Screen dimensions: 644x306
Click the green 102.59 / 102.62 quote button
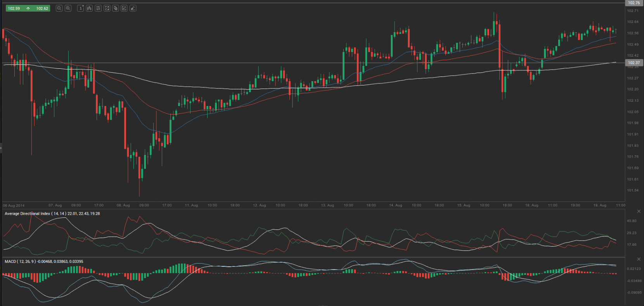[x=28, y=8]
